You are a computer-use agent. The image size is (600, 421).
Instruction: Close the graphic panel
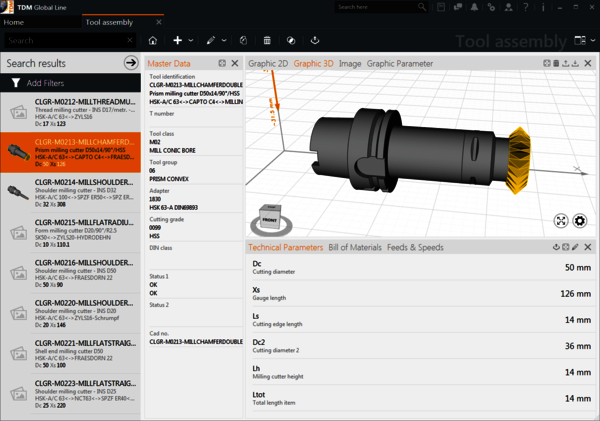click(588, 63)
